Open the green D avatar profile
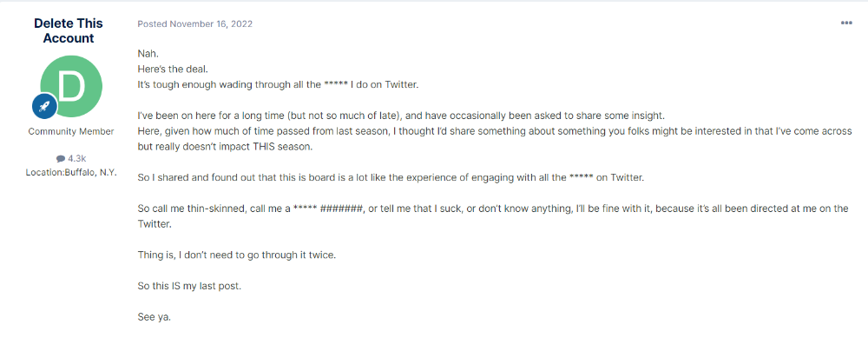The height and width of the screenshot is (338, 868). [x=71, y=86]
